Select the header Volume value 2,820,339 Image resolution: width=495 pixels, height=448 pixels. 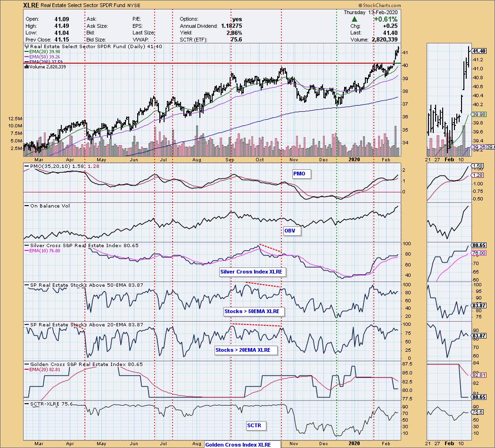[x=385, y=40]
